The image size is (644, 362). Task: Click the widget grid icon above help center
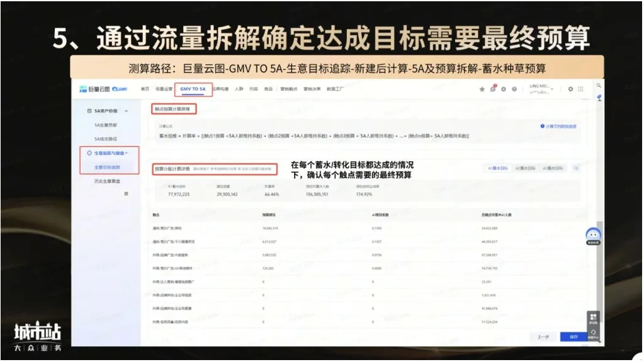[593, 318]
